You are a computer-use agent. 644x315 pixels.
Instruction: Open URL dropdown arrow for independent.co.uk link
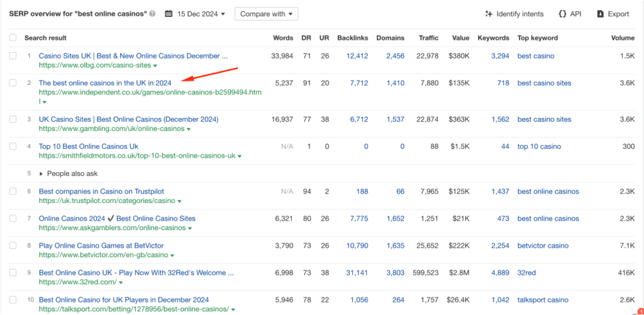45,102
